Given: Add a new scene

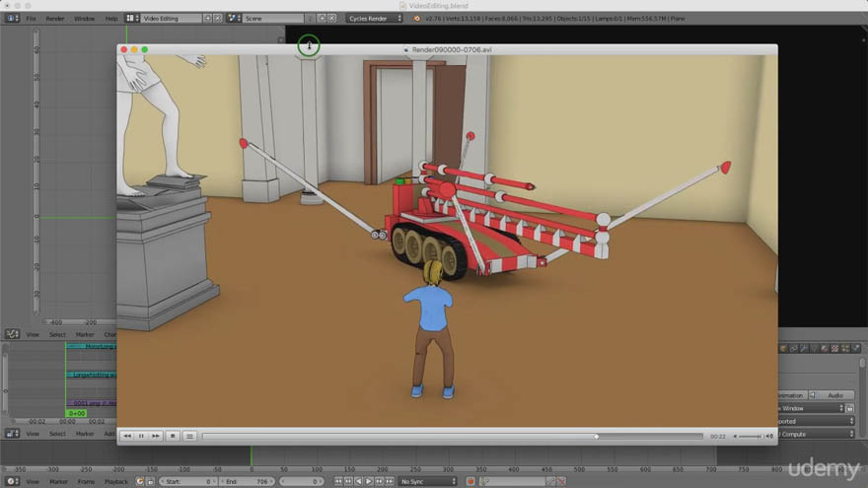Looking at the screenshot, I should click(x=322, y=19).
